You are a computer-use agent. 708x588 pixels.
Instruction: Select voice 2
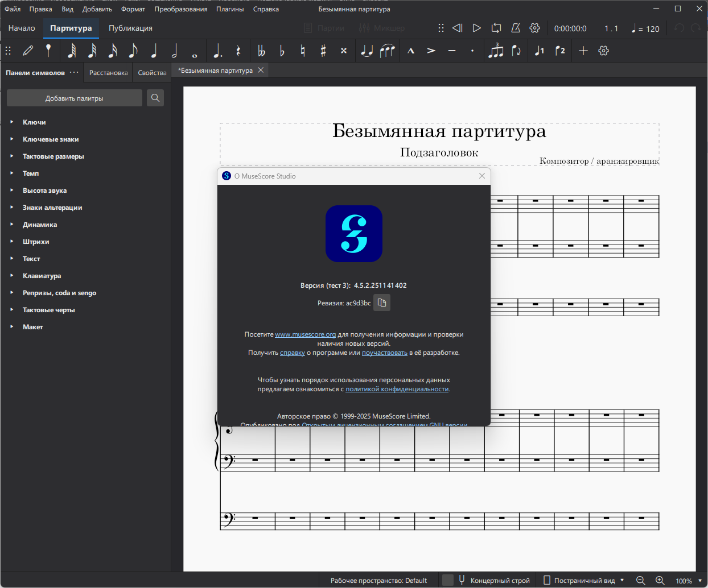click(x=560, y=51)
